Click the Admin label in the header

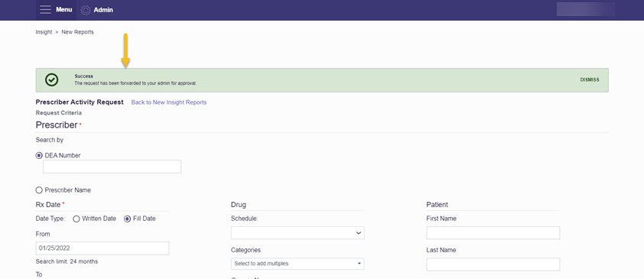coord(103,10)
